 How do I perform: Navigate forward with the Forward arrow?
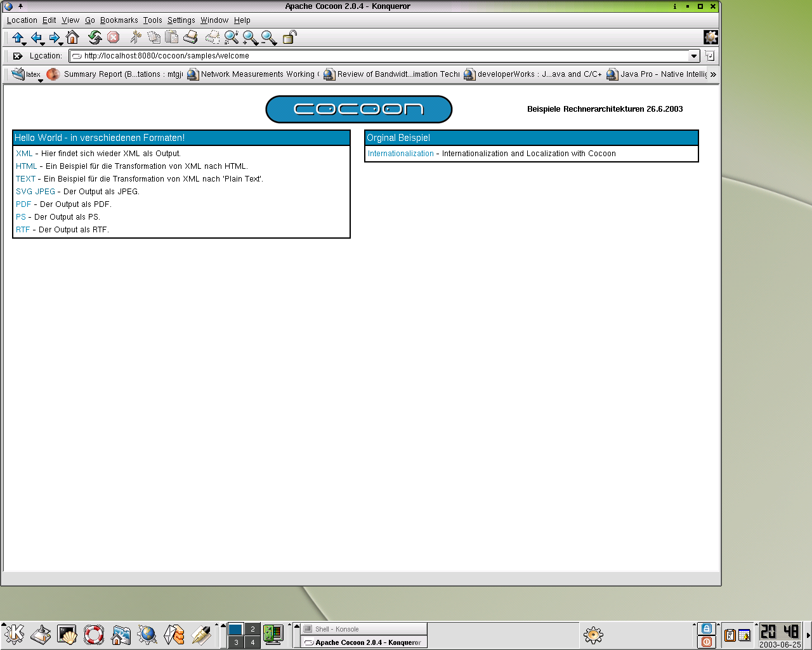coord(55,38)
